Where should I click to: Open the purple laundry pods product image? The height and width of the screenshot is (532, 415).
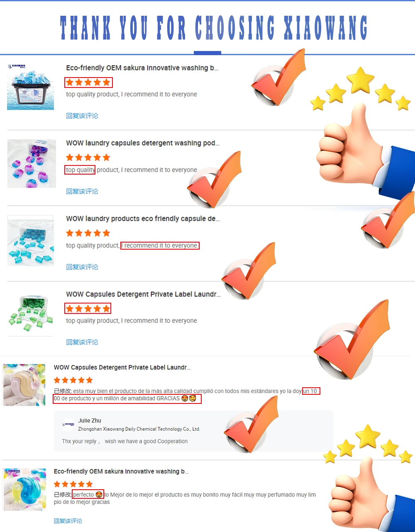pos(32,163)
